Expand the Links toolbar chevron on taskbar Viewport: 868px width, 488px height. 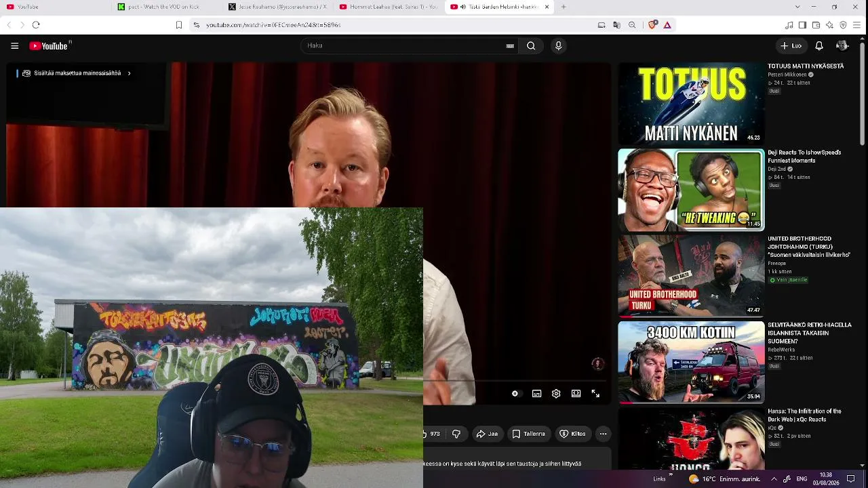click(x=671, y=475)
